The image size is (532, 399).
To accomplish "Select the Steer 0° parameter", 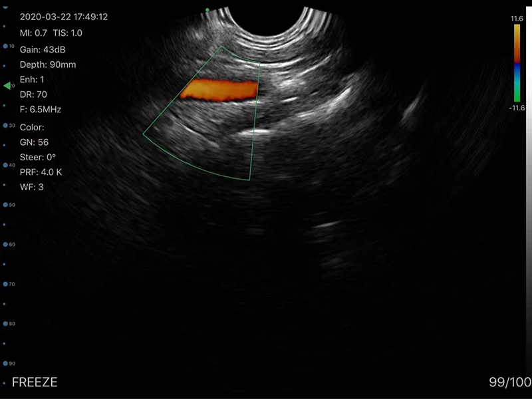I will pyautogui.click(x=39, y=157).
